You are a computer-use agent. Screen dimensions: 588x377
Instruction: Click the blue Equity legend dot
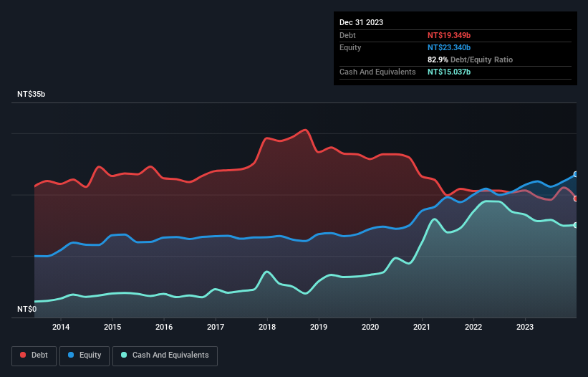[71, 355]
